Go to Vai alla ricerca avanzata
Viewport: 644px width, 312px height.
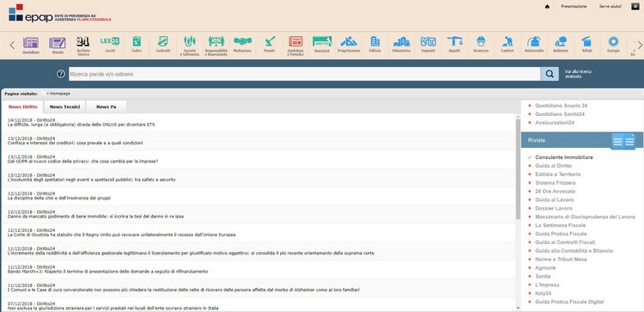coord(578,74)
